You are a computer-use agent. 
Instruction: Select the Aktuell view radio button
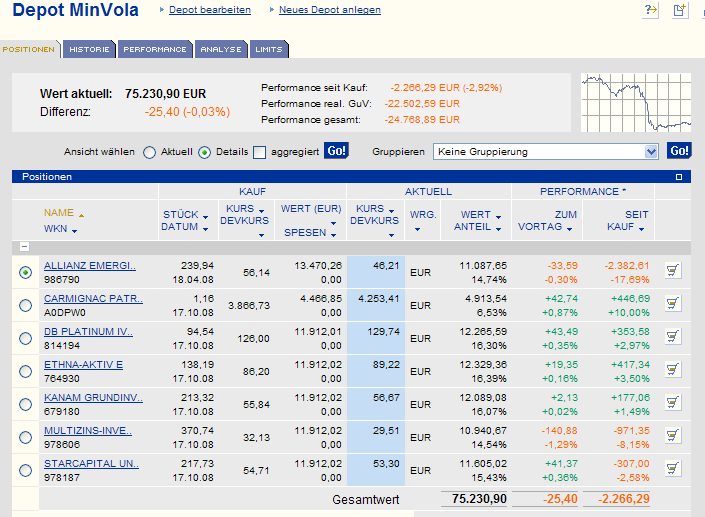[x=150, y=152]
